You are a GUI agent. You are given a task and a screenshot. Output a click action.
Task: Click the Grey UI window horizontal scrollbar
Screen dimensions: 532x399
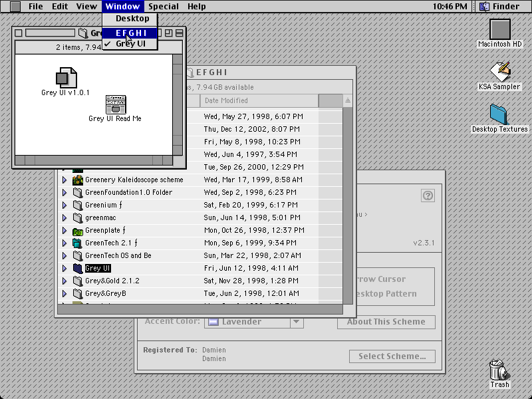point(94,160)
